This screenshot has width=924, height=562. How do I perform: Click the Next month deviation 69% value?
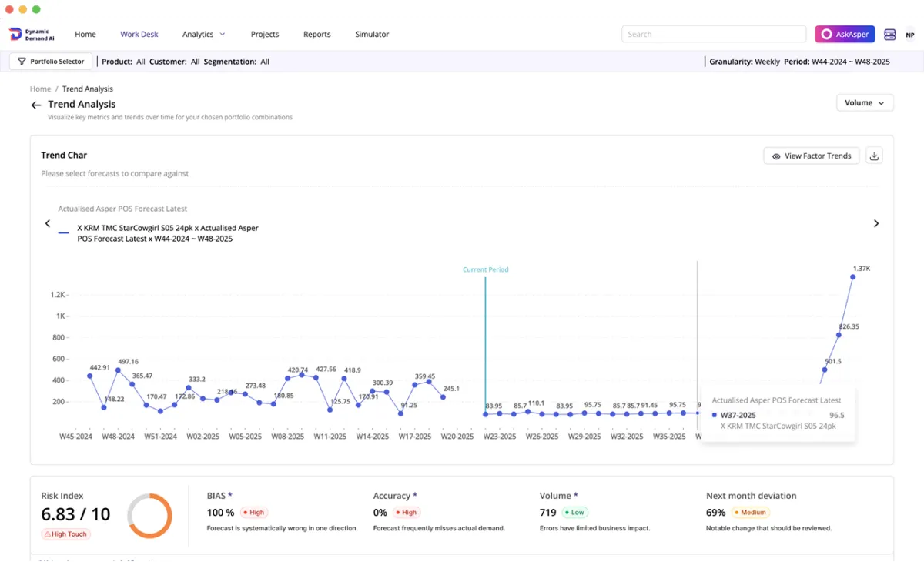715,512
